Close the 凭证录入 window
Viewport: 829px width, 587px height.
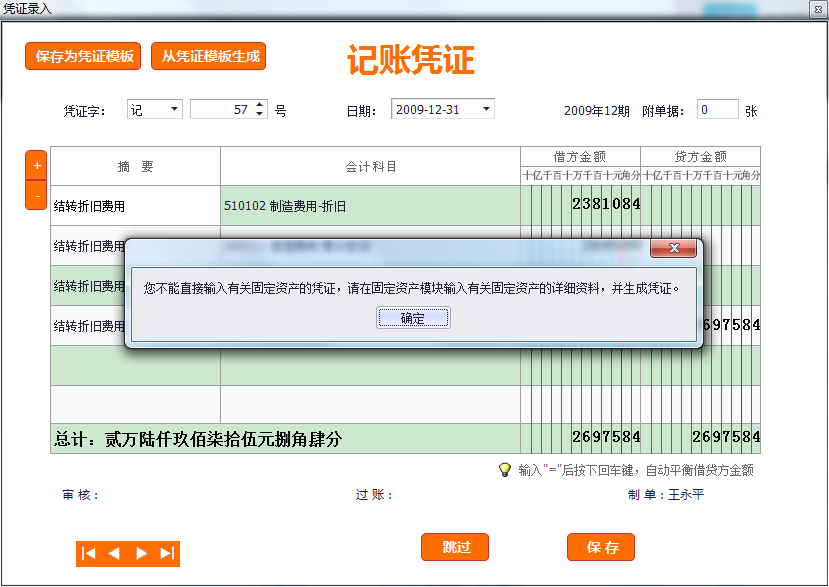[x=816, y=8]
